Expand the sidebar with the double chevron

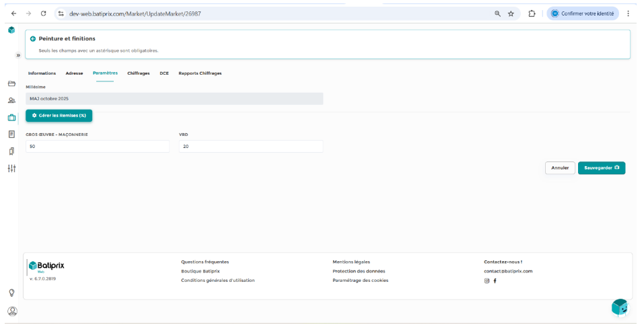tap(18, 55)
